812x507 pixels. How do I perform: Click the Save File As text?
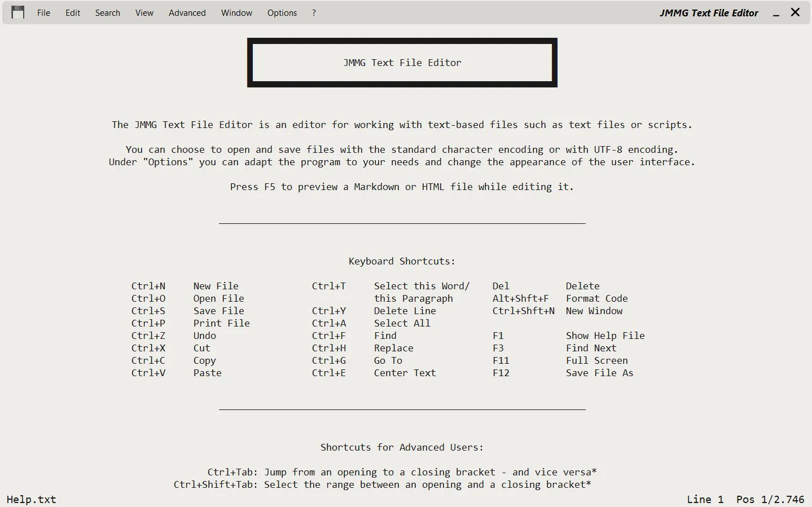[x=600, y=373]
